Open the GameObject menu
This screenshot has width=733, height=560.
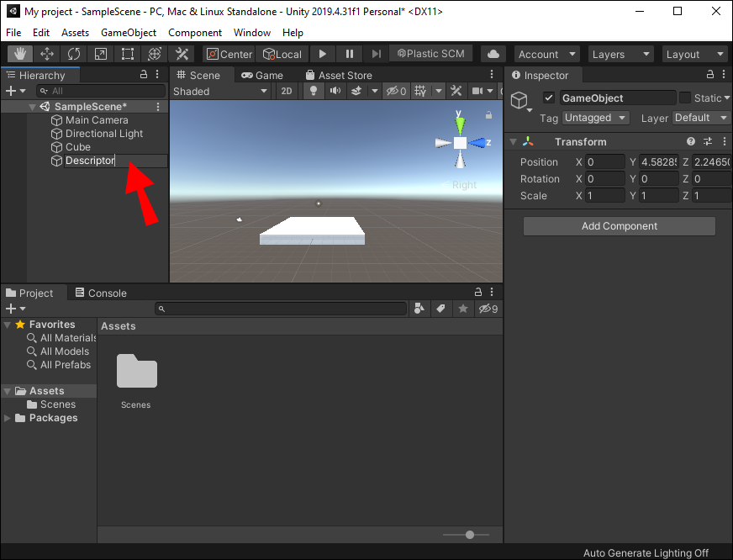pyautogui.click(x=129, y=33)
